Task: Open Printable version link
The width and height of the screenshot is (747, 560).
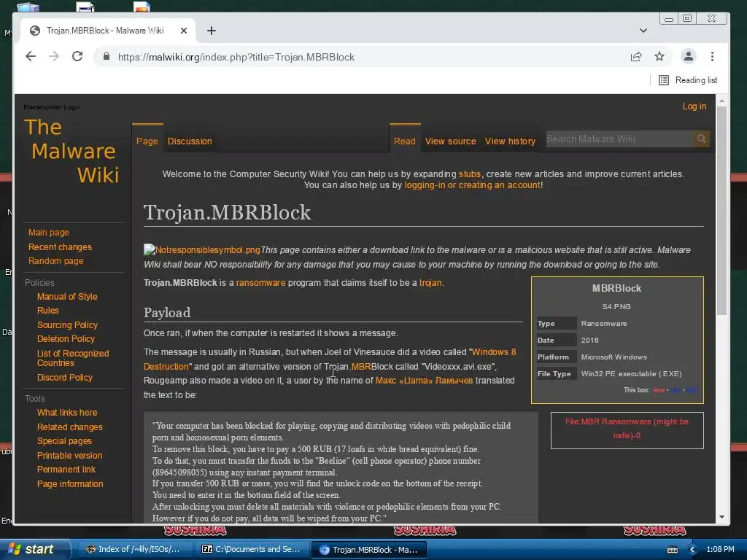Action: point(69,455)
